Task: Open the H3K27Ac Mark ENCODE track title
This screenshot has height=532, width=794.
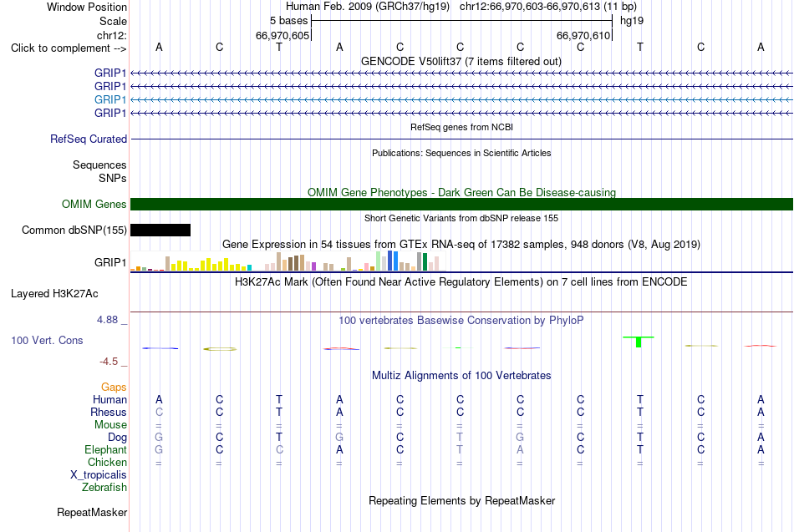Action: point(461,282)
